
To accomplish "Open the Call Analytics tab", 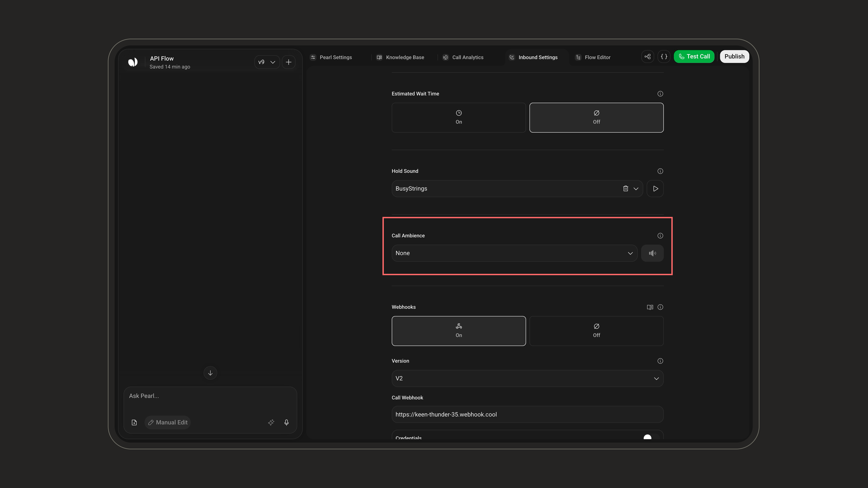I will point(463,57).
